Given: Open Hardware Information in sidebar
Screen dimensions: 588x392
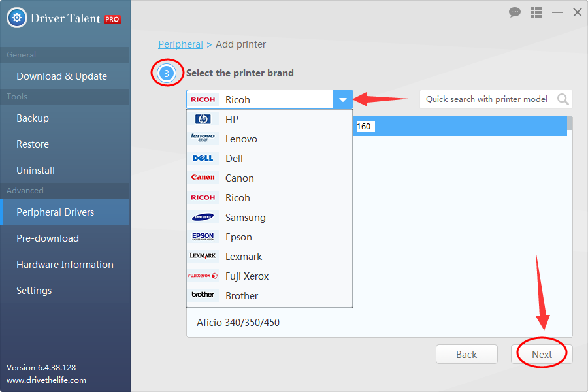Looking at the screenshot, I should pos(65,265).
